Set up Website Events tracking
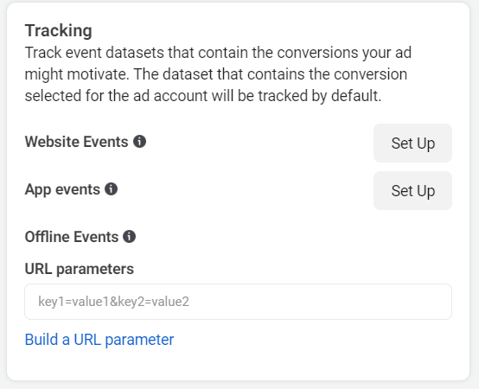Image resolution: width=479 pixels, height=389 pixels. coord(413,143)
